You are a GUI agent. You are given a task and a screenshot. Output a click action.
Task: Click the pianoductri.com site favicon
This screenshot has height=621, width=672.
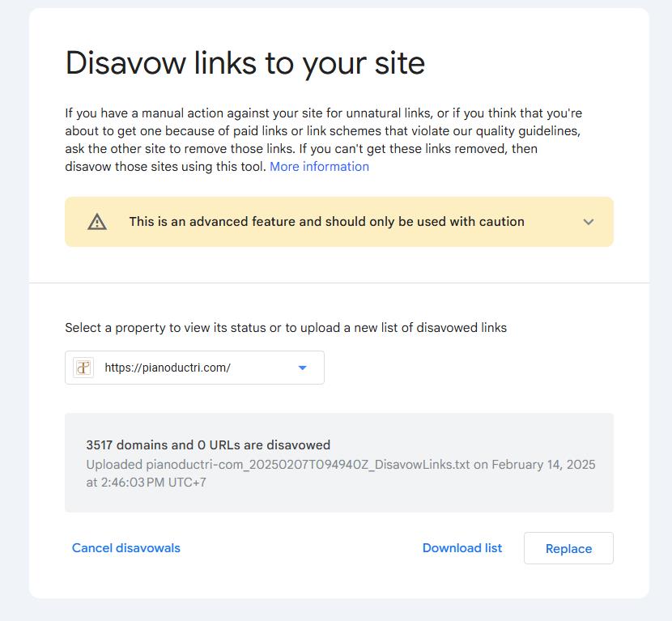pyautogui.click(x=83, y=368)
